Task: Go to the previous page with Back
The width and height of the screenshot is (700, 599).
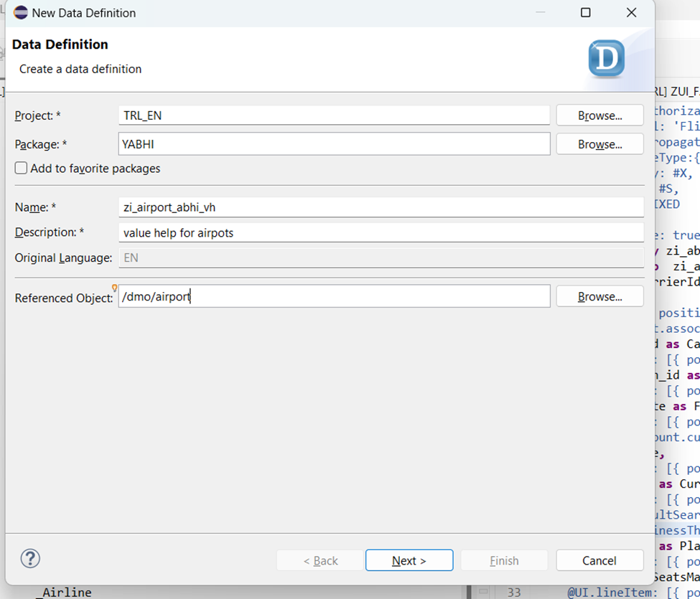Action: point(320,560)
